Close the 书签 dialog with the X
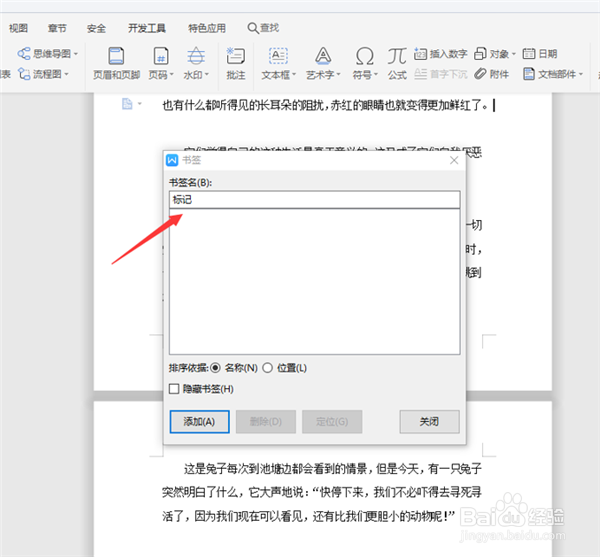This screenshot has height=557, width=600. pyautogui.click(x=454, y=160)
